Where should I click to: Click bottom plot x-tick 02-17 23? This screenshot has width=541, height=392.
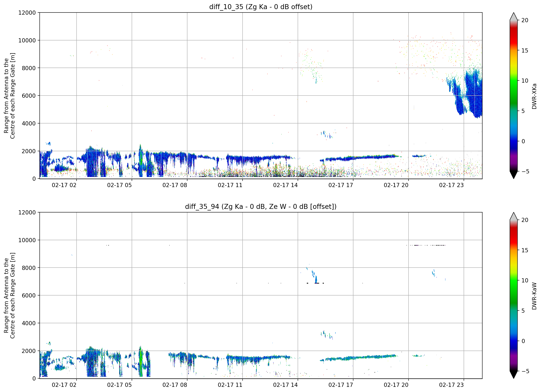pos(452,385)
